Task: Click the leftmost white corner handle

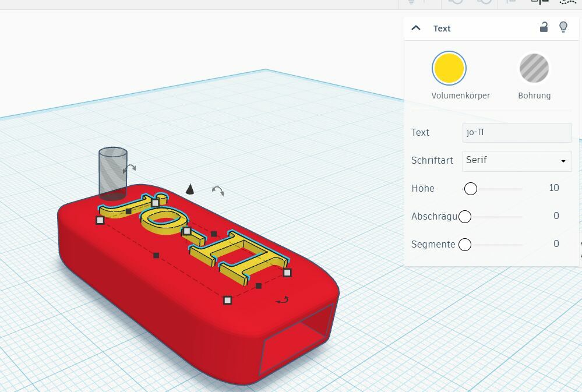Action: [x=100, y=220]
